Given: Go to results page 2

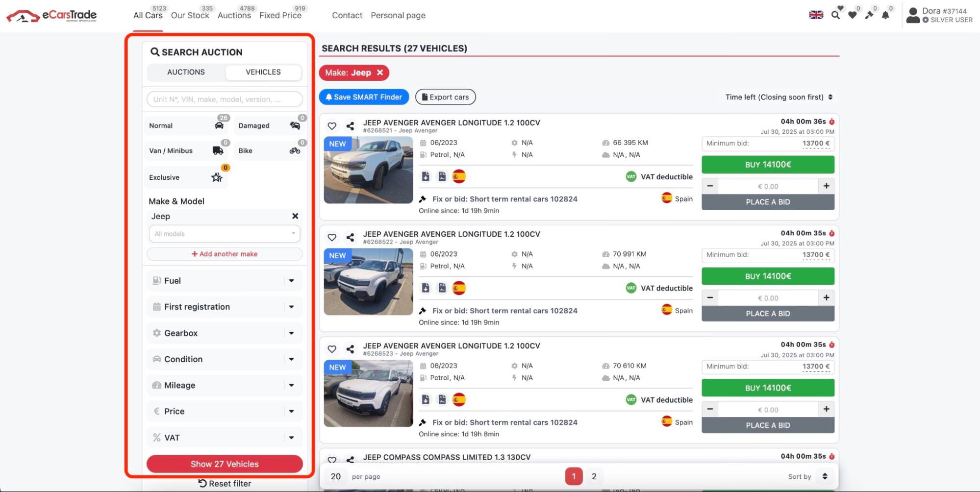Looking at the screenshot, I should (594, 476).
